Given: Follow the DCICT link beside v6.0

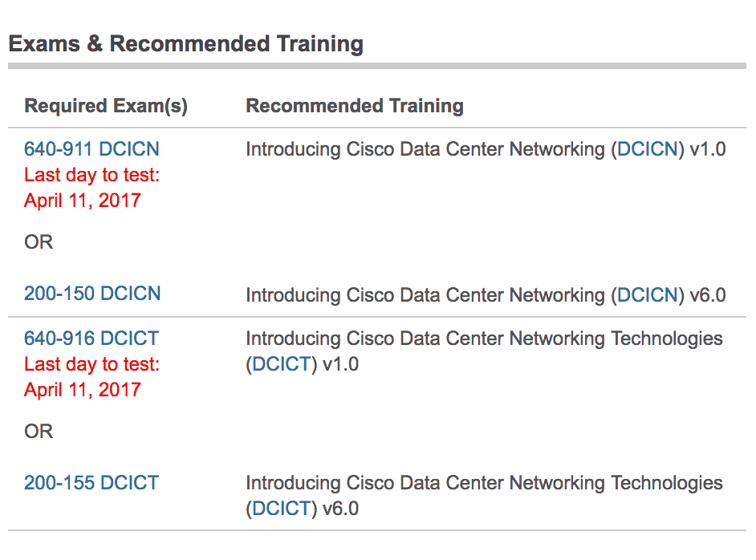Looking at the screenshot, I should point(281,509).
